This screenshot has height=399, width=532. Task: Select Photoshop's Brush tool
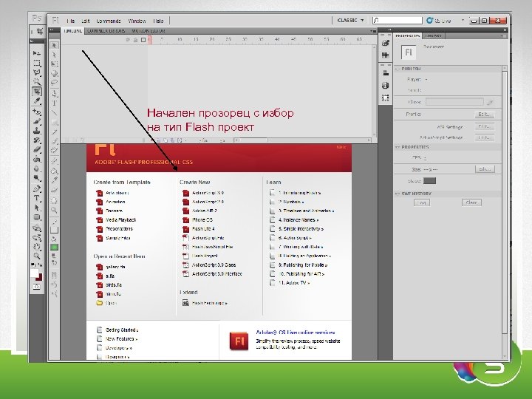[x=37, y=121]
